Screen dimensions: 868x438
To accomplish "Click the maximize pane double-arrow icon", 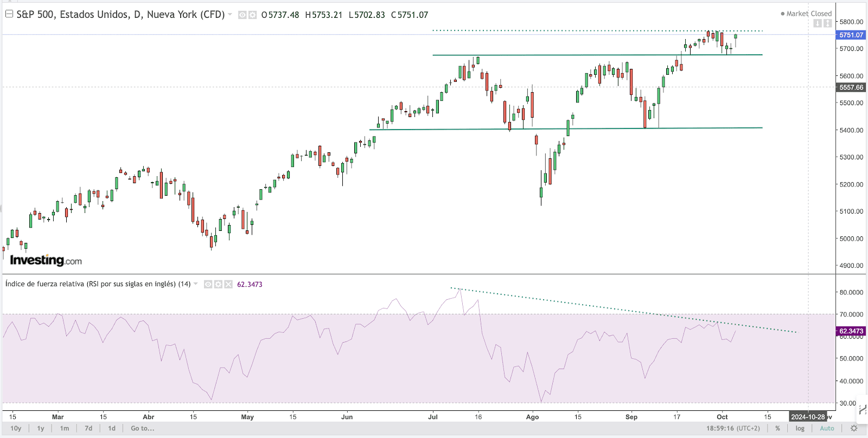I will 827,23.
